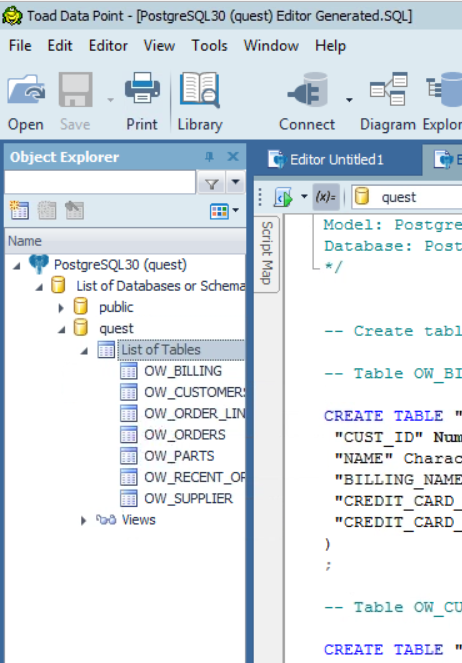
Task: Click the second greyed table icon in Object Explorer
Action: pyautogui.click(x=47, y=210)
